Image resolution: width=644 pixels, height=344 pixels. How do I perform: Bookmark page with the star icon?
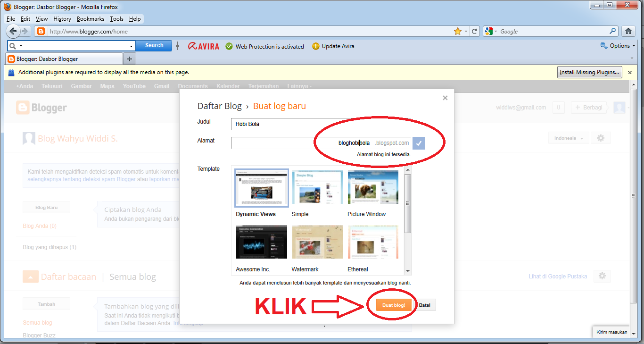457,31
